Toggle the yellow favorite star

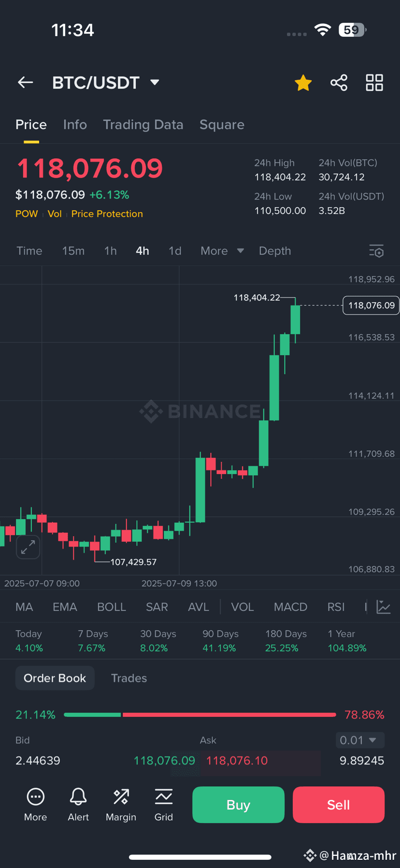(303, 83)
